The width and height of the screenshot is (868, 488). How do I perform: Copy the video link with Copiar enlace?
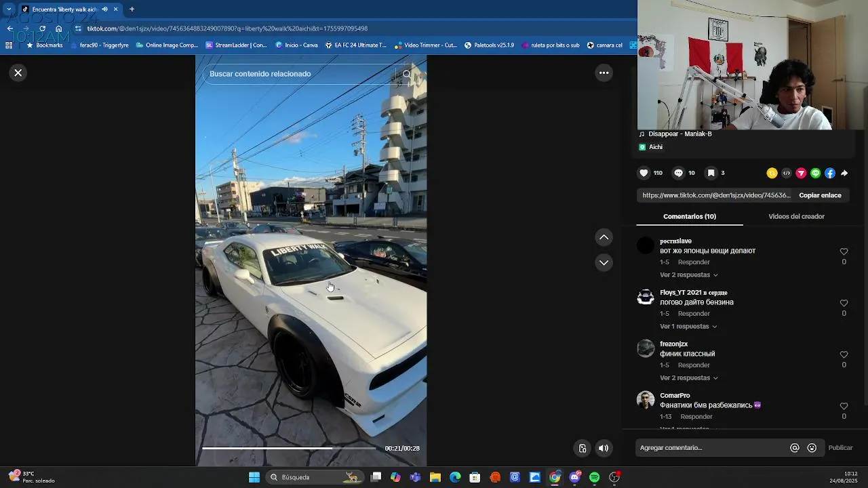point(820,195)
